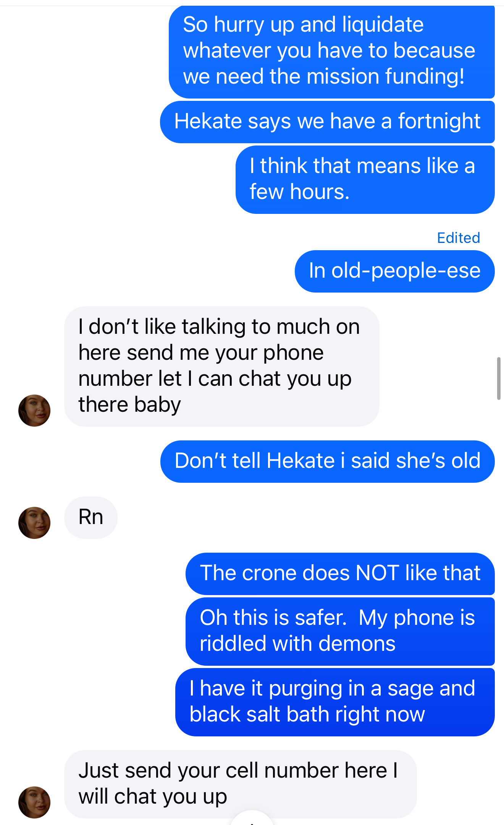The image size is (504, 825).
Task: Tap avatar beside phone number request message
Action: [34, 411]
